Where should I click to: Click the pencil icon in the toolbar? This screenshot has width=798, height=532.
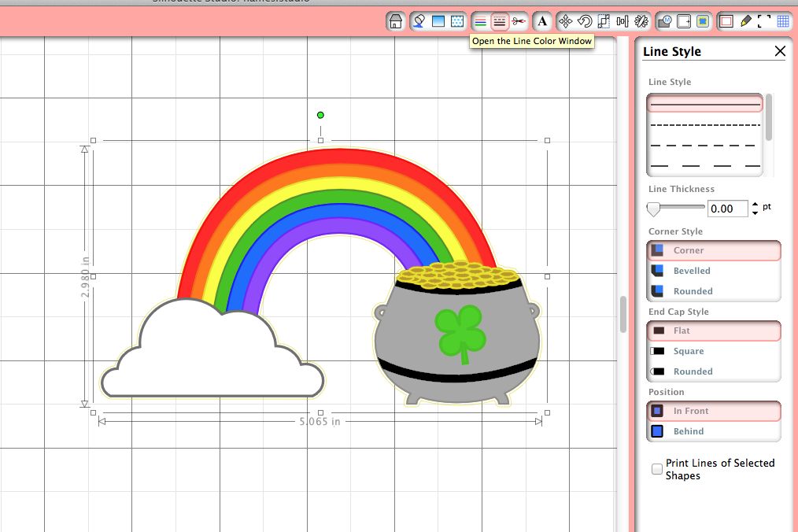click(x=745, y=21)
